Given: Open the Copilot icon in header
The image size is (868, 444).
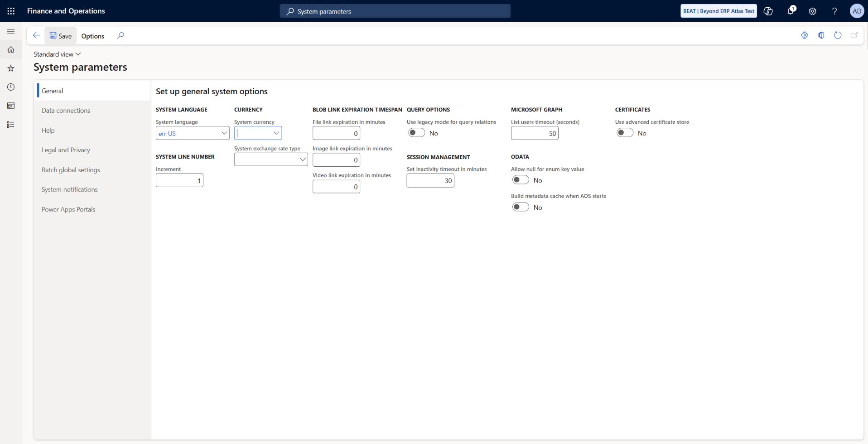Looking at the screenshot, I should coord(768,11).
